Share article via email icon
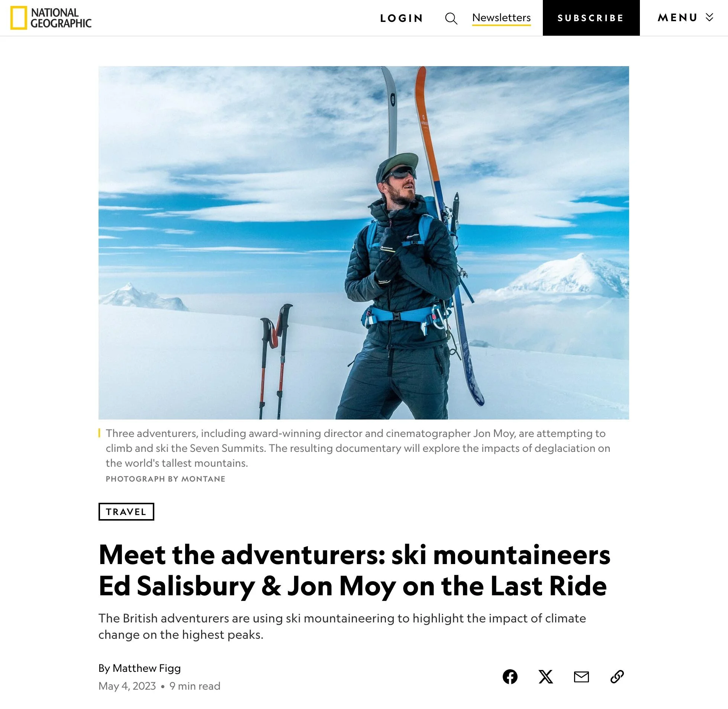 pyautogui.click(x=581, y=676)
